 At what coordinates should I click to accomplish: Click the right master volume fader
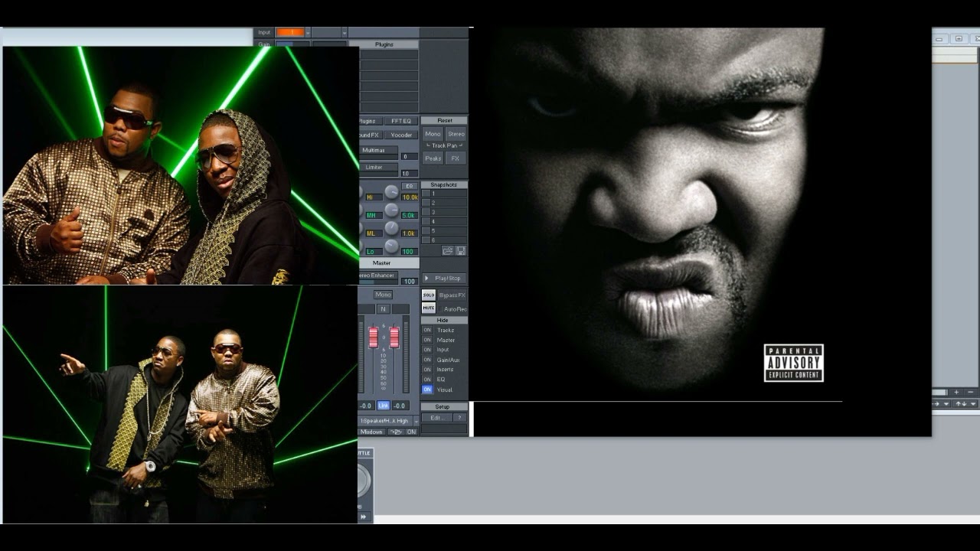(394, 337)
